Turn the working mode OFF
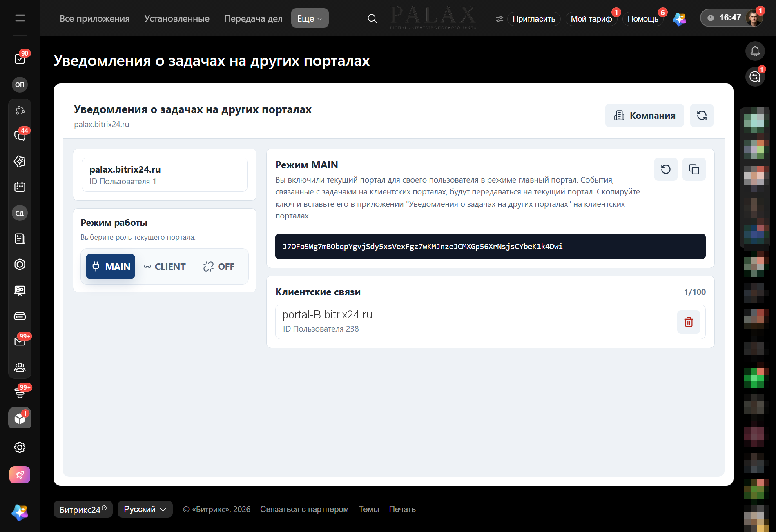The width and height of the screenshot is (776, 532). 219,266
